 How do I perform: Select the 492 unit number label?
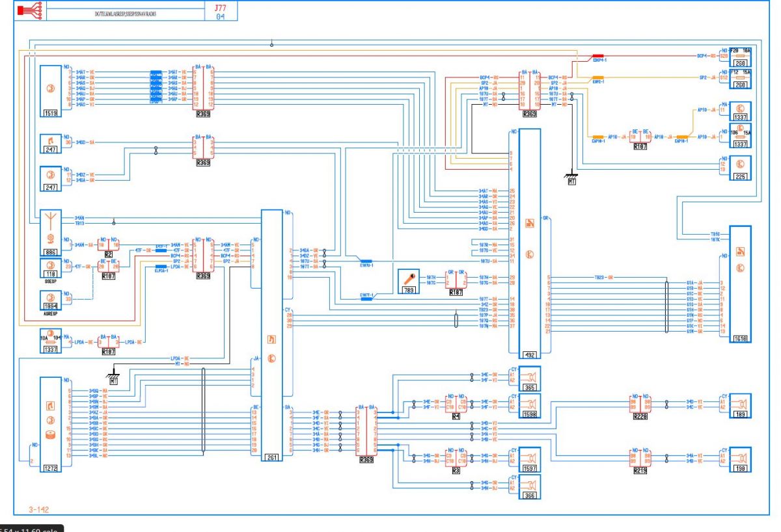529,356
